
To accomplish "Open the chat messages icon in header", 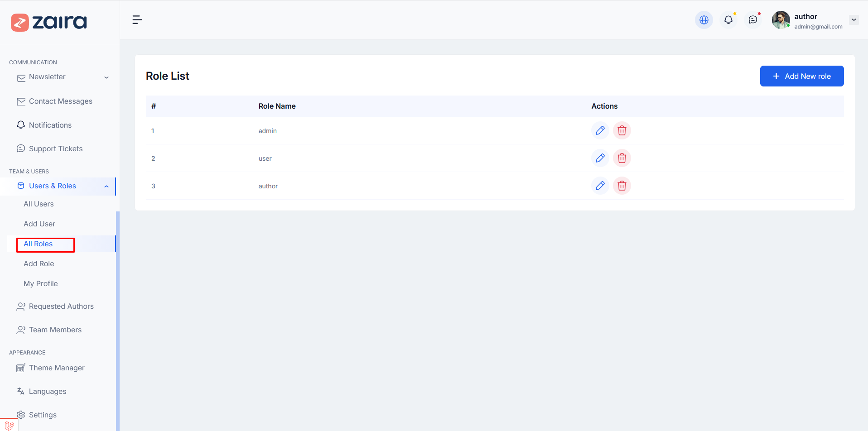I will click(752, 20).
